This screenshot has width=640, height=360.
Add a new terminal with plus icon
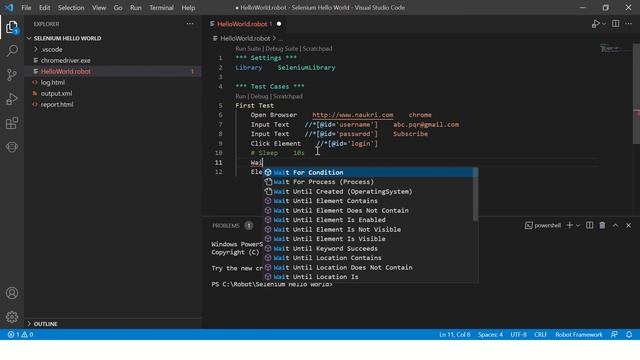tap(569, 225)
